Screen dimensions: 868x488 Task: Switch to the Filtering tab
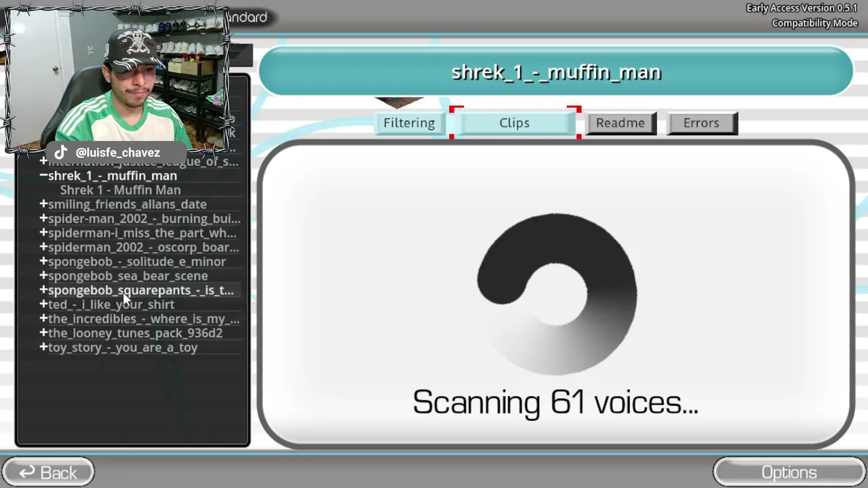coord(409,123)
